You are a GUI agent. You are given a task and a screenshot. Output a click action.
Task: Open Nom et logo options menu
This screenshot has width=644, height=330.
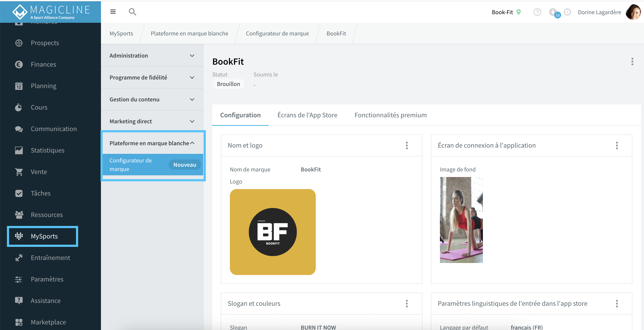coord(407,145)
